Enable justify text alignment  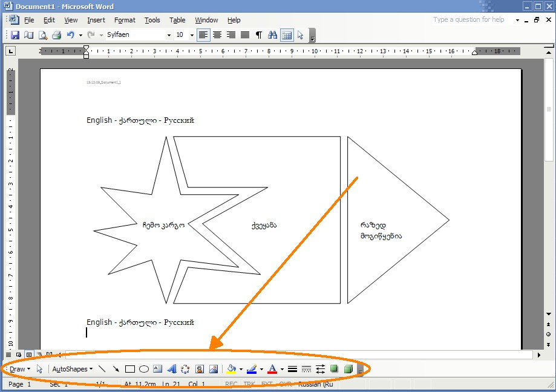point(245,35)
